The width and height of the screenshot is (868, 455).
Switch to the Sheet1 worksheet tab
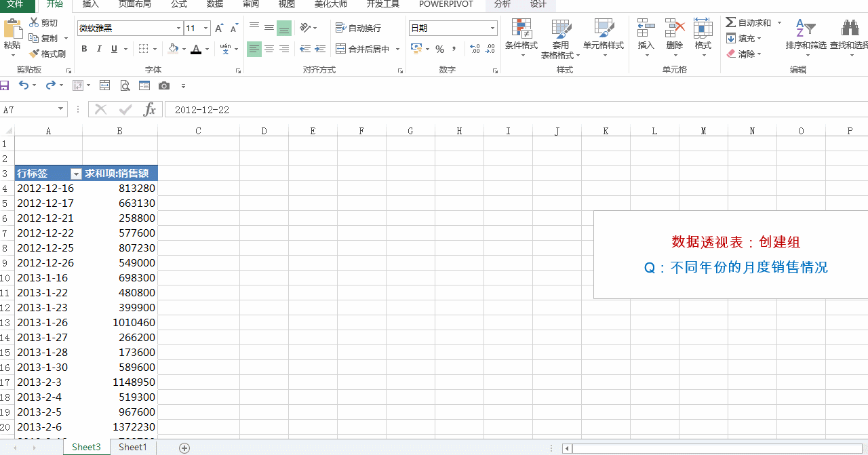pyautogui.click(x=133, y=448)
